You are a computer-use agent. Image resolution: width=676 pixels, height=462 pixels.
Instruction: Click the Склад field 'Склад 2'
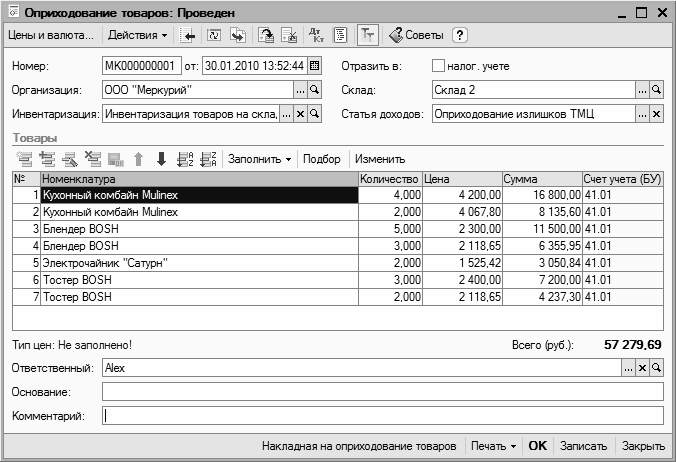pyautogui.click(x=534, y=90)
